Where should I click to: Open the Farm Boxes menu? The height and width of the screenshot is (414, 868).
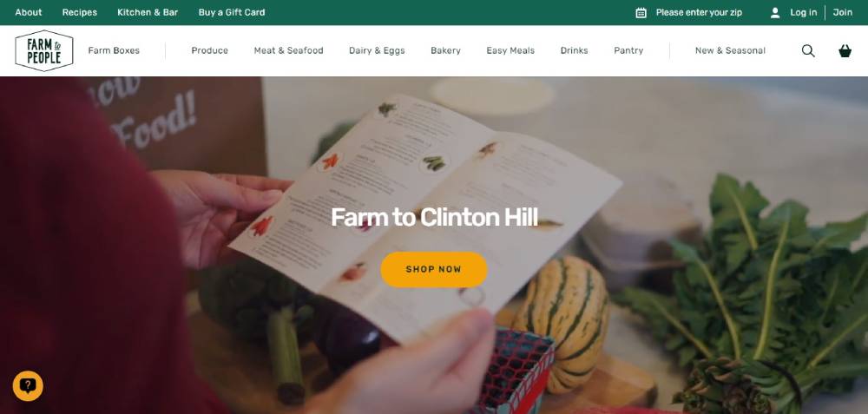coord(114,50)
